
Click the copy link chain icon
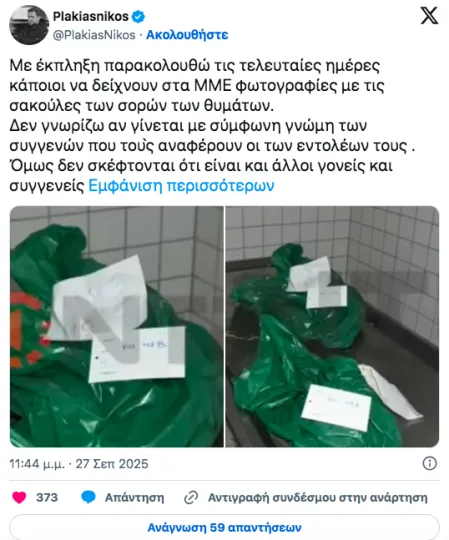191,498
